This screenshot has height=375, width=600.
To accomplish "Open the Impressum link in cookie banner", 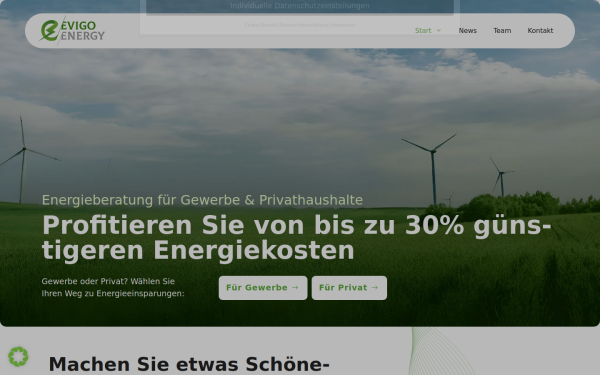I will click(x=343, y=25).
